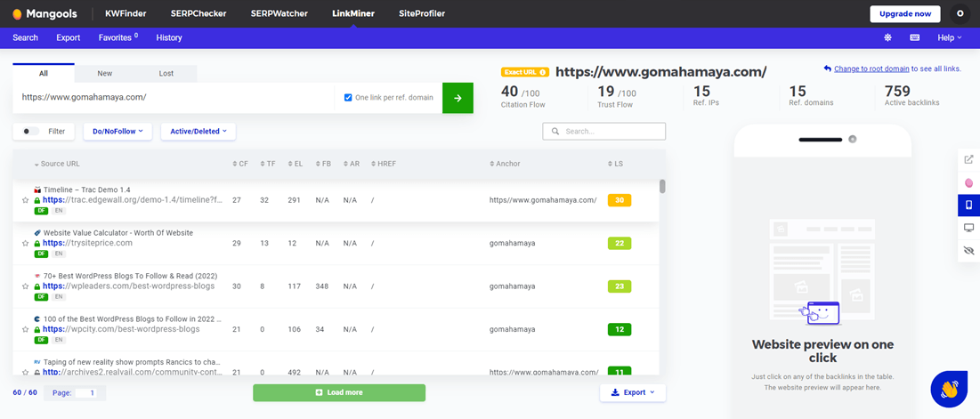Sort by TF column

(x=268, y=164)
